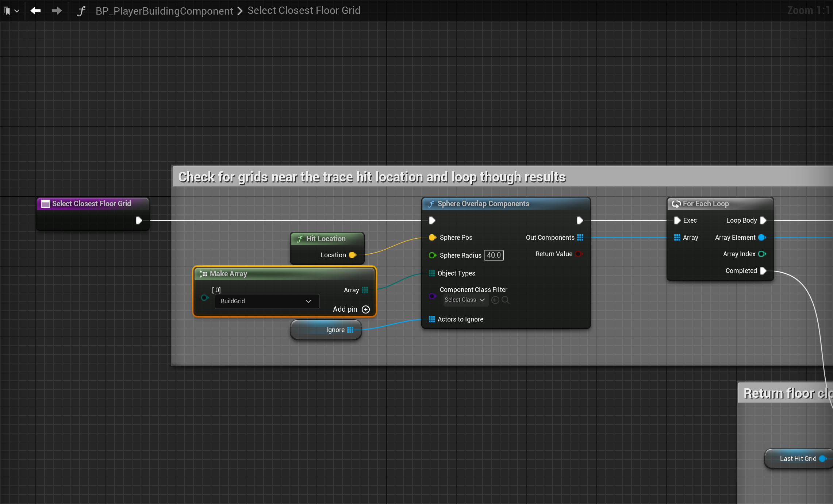Click the Select Closest Floor Grid breadcrumb
This screenshot has height=504, width=833.
(304, 11)
